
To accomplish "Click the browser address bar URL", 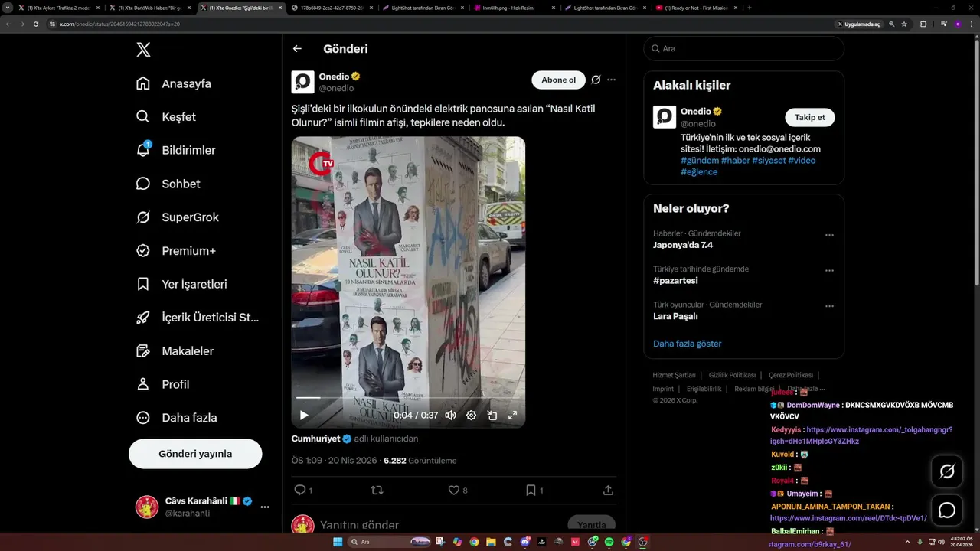I will coord(120,24).
